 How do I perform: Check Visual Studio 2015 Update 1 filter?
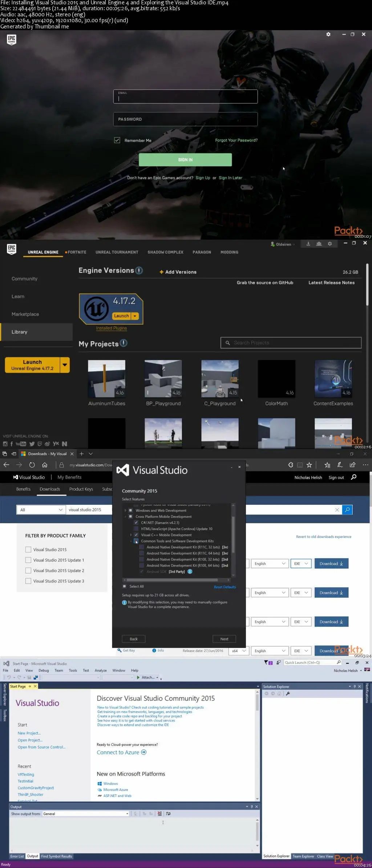click(28, 560)
